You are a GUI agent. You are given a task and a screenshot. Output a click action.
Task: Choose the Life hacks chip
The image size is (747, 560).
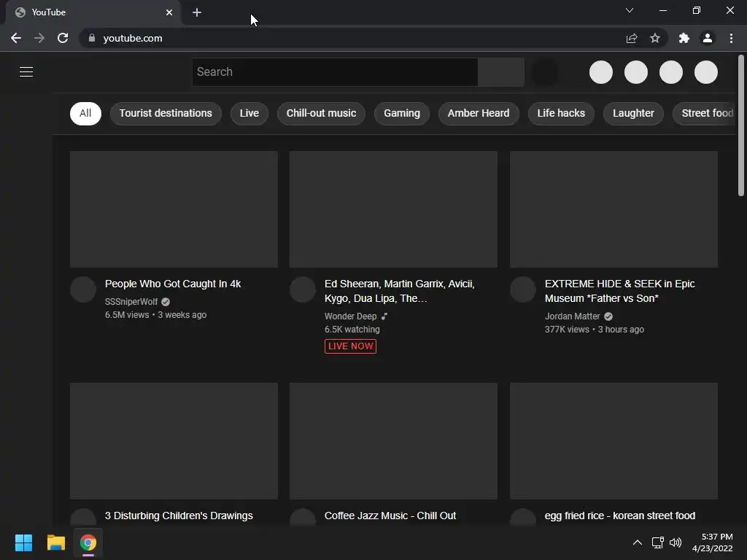point(561,113)
